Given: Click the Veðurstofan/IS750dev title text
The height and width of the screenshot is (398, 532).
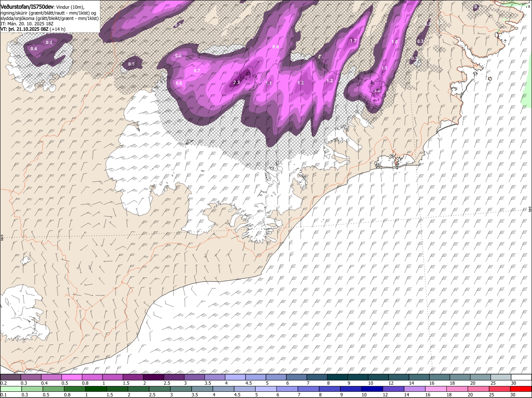Looking at the screenshot, I should (27, 7).
